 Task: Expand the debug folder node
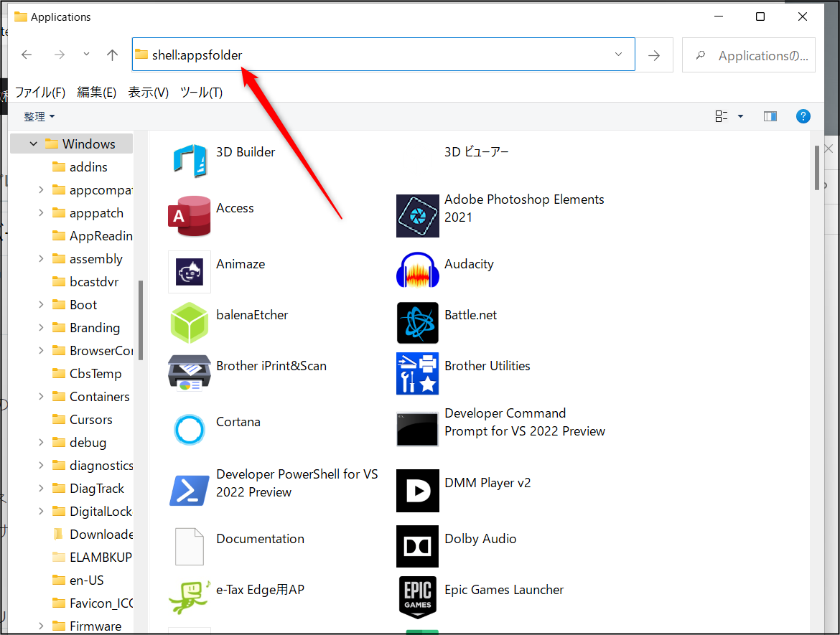tap(41, 442)
